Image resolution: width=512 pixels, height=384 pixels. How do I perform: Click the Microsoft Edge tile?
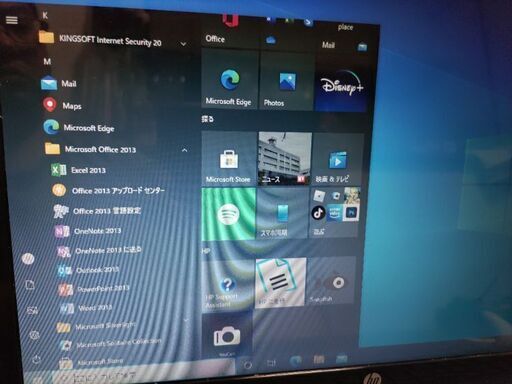point(229,80)
